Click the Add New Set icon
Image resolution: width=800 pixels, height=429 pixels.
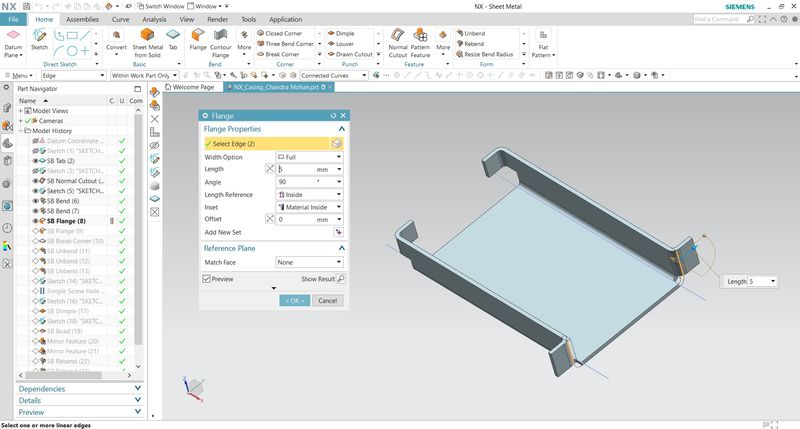click(x=338, y=232)
